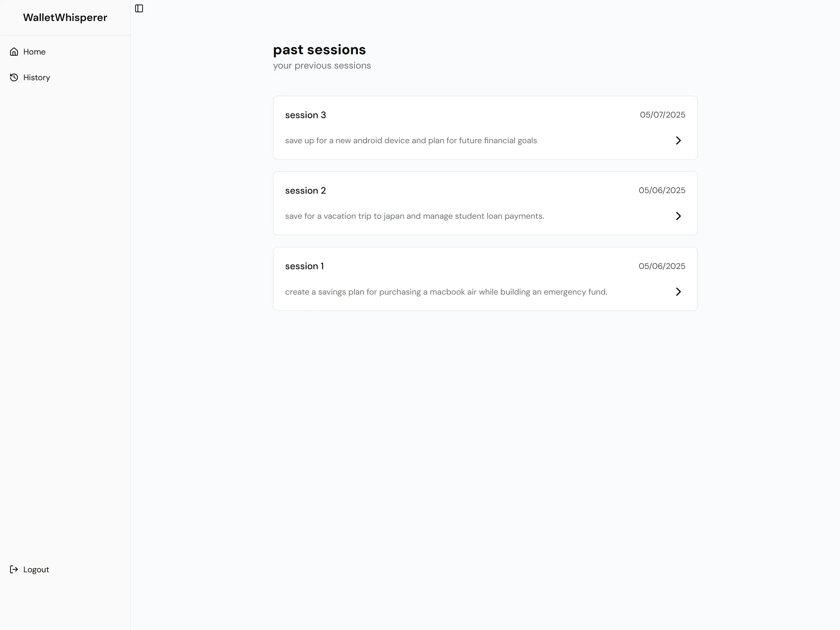Select the Home icon in the sidebar

coord(14,51)
